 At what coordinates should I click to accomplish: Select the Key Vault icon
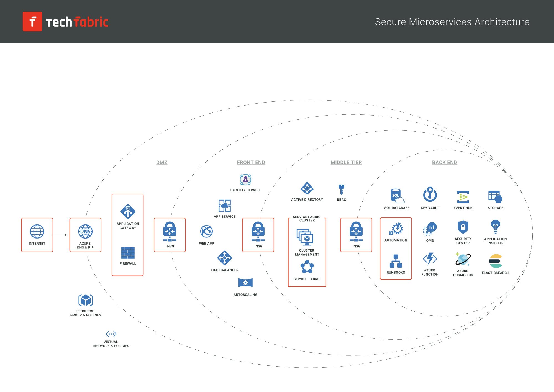(430, 194)
